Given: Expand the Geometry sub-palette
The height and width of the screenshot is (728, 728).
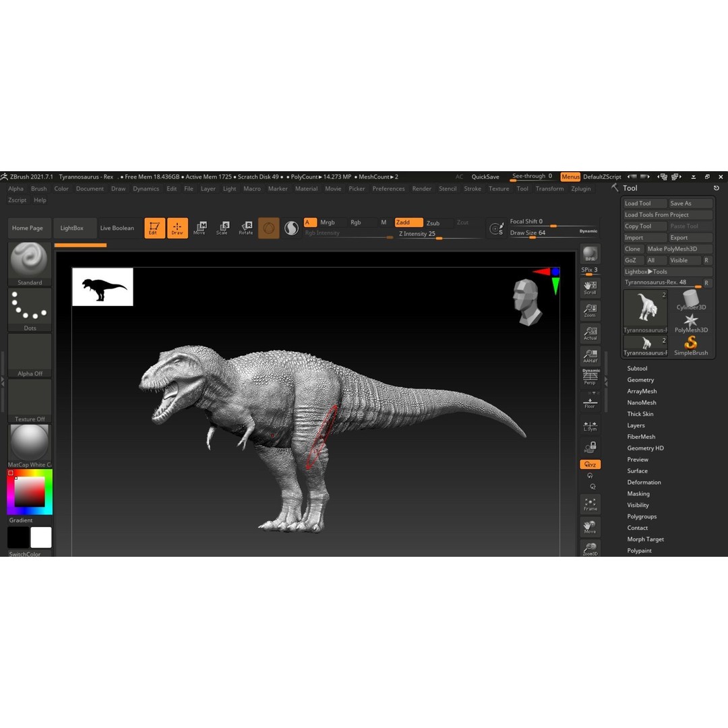Looking at the screenshot, I should click(x=640, y=380).
